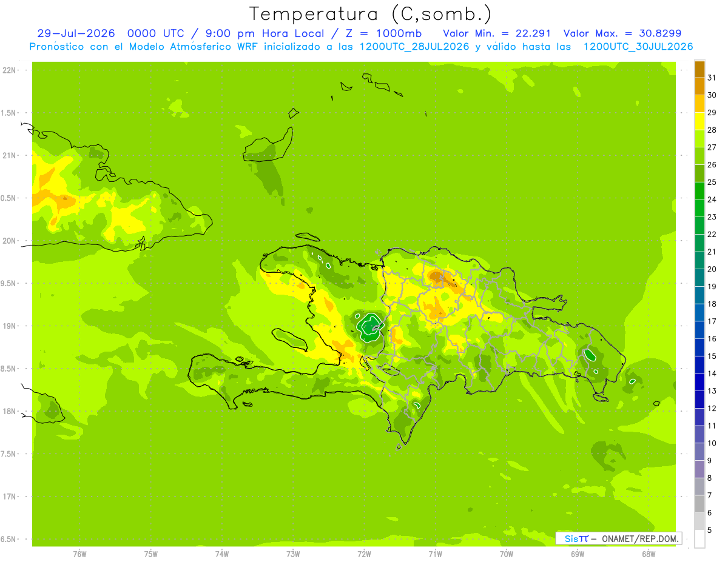Click the "18N" latitude axis label
The width and height of the screenshot is (728, 562).
pyautogui.click(x=9, y=412)
